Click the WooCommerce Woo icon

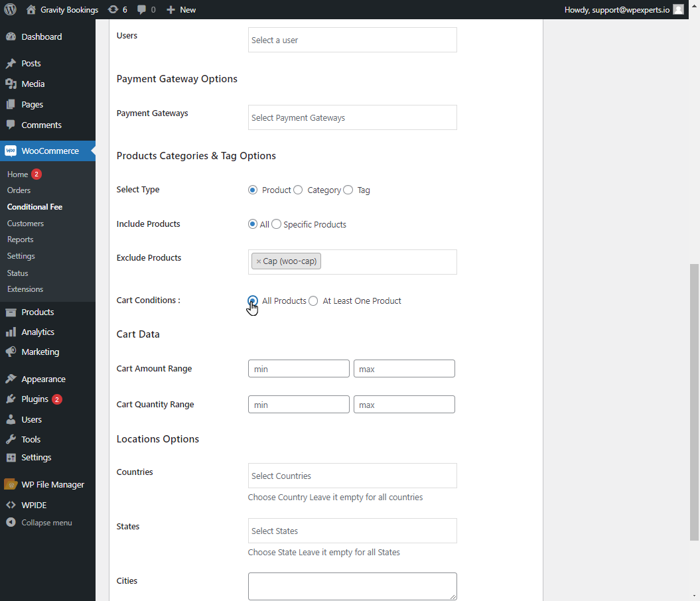pyautogui.click(x=11, y=151)
